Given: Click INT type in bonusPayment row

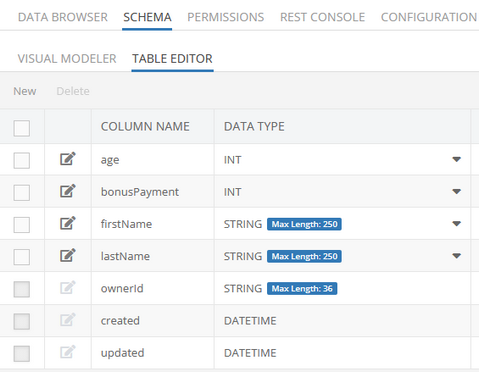Looking at the screenshot, I should point(232,192).
